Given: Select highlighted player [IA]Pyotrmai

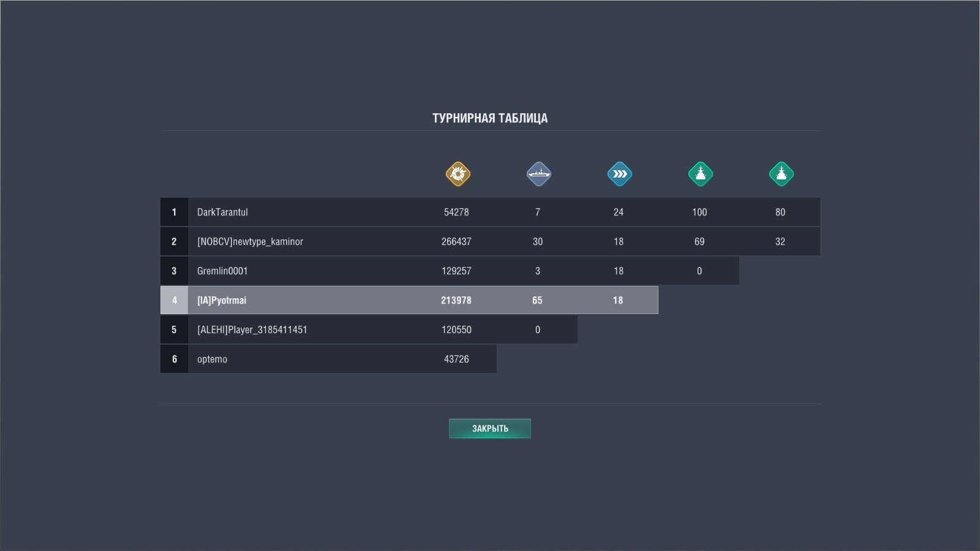Looking at the screenshot, I should [222, 301].
